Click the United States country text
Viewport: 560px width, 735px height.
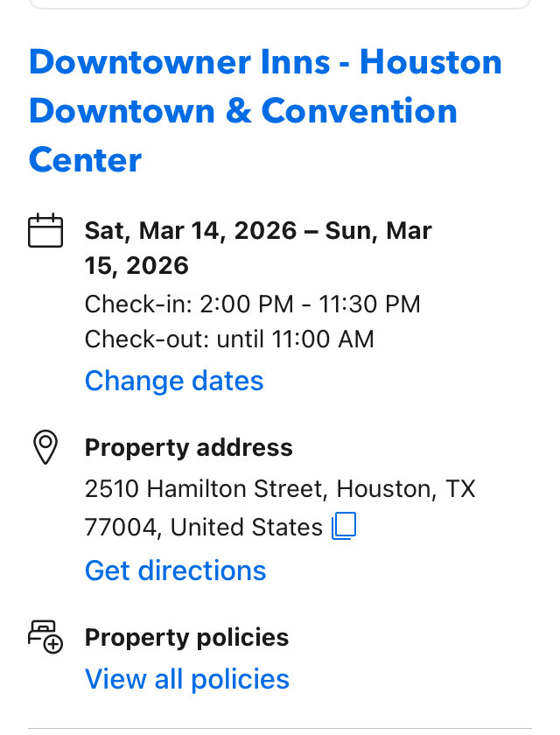click(x=247, y=528)
